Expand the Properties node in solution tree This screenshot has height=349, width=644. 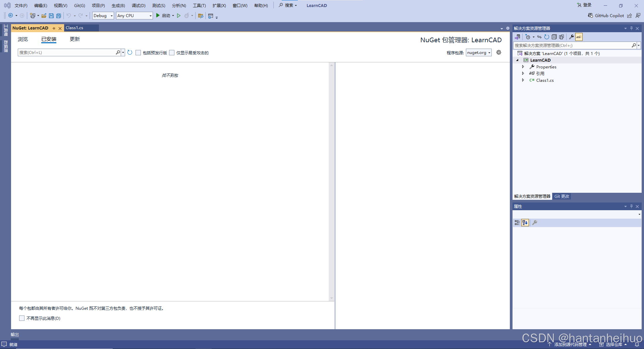pos(523,67)
